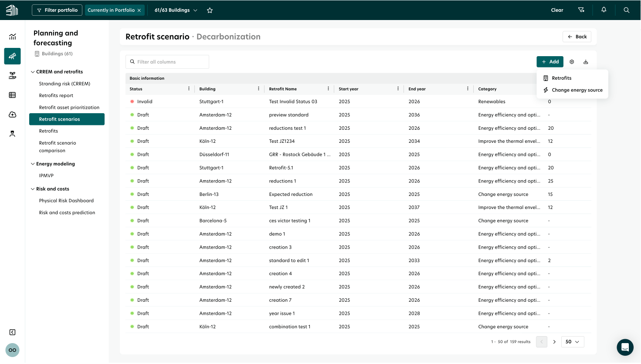Collapse the CRREM and retrofits section
The width and height of the screenshot is (641, 364).
tap(33, 72)
